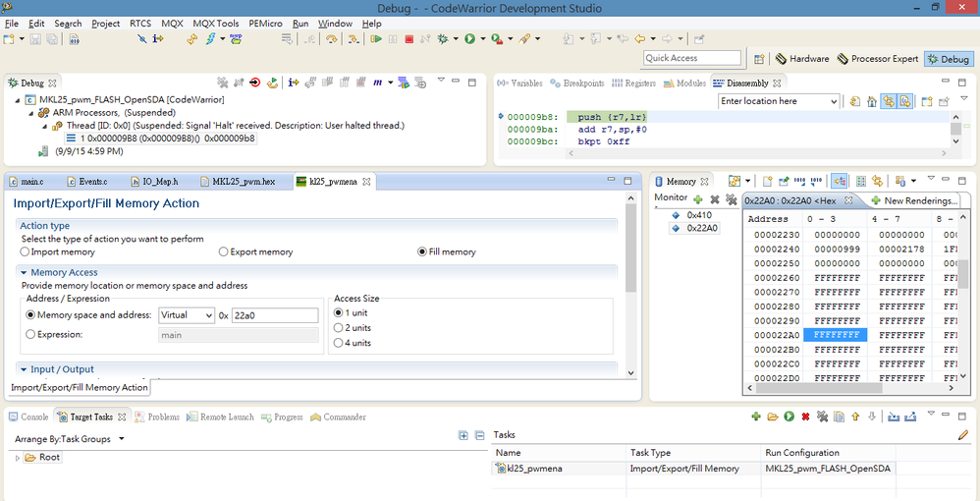
Task: Click the red Terminate toolbar icon
Action: [408, 38]
